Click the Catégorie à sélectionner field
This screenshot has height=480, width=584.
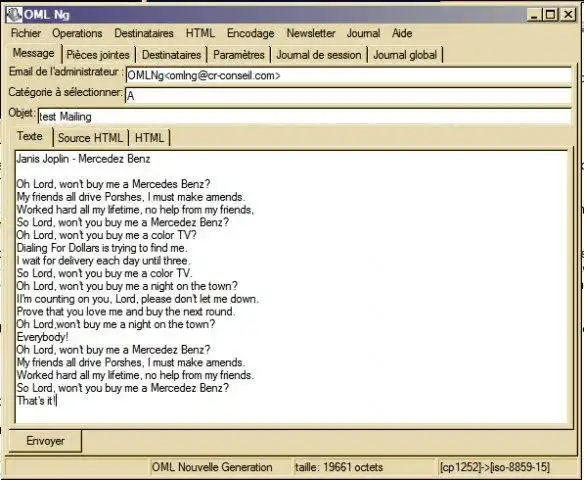coord(349,96)
